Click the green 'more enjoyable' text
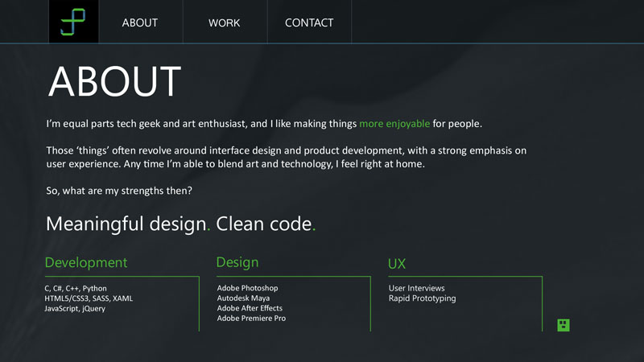Screen dimensions: 644x362 394,124
